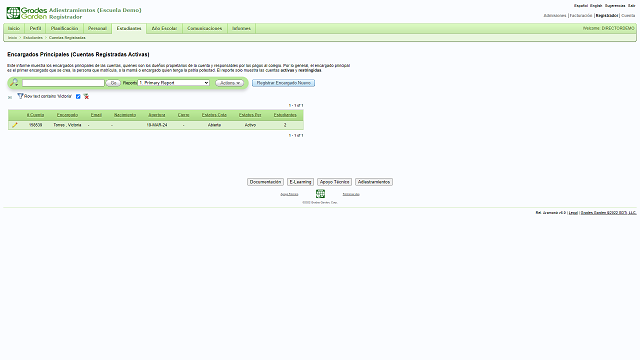
Task: Click the Go search button
Action: pos(113,83)
